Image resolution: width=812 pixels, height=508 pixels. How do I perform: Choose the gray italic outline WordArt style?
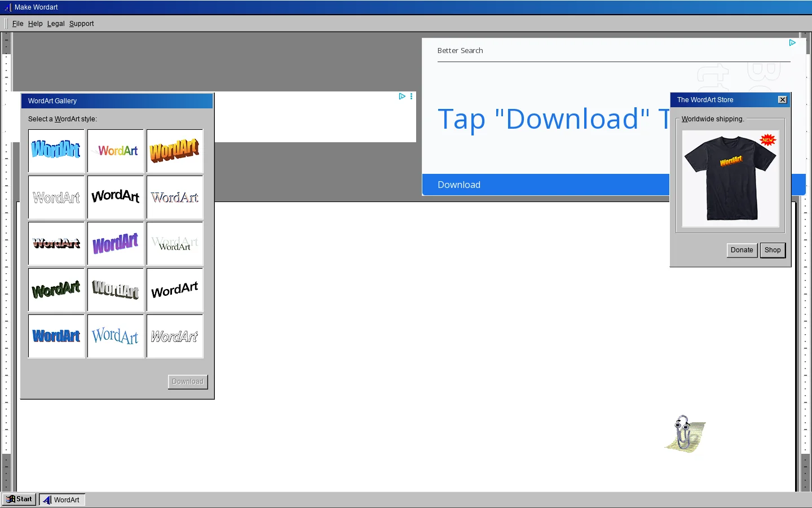(x=175, y=336)
